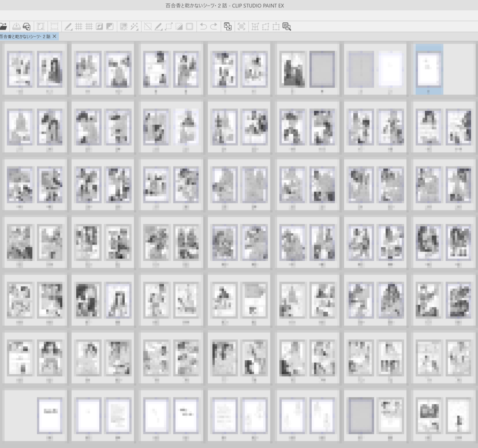
Task: Click the Redo arrow
Action: [214, 27]
